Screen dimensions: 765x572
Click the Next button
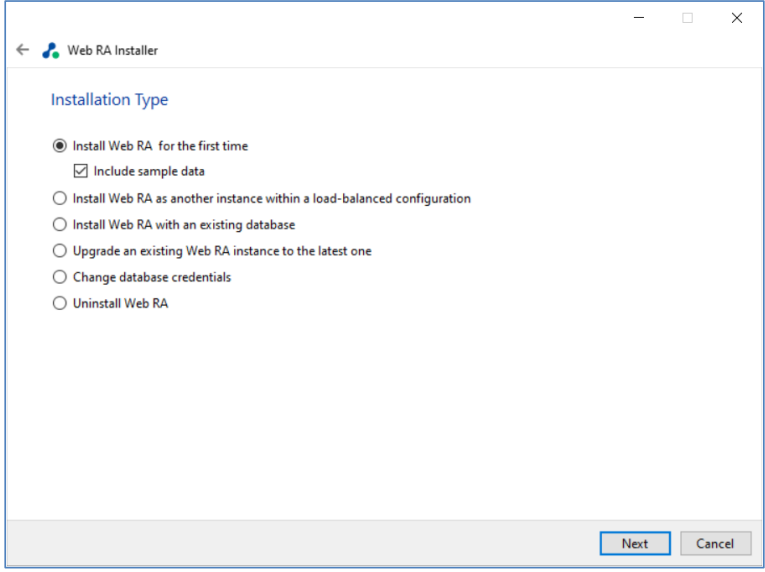pos(635,544)
